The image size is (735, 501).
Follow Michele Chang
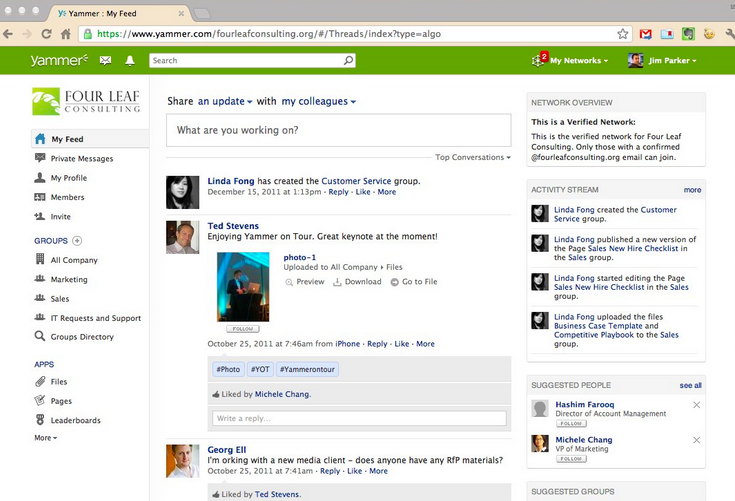coord(571,459)
